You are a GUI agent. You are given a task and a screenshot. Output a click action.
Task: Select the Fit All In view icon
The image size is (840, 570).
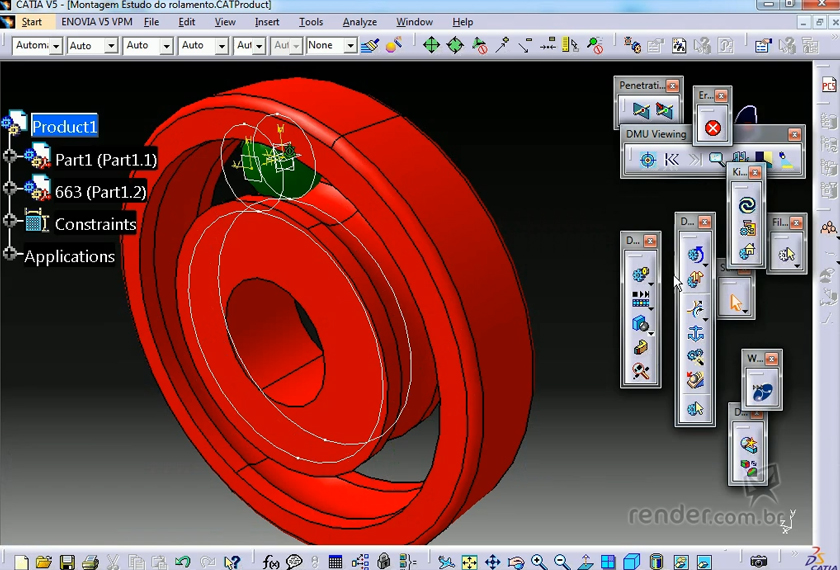(469, 562)
